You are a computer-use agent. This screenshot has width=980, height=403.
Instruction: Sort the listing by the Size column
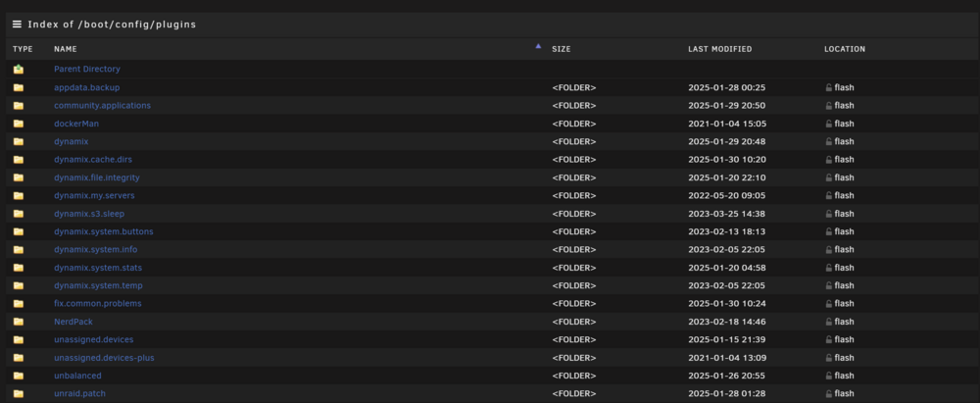click(562, 49)
